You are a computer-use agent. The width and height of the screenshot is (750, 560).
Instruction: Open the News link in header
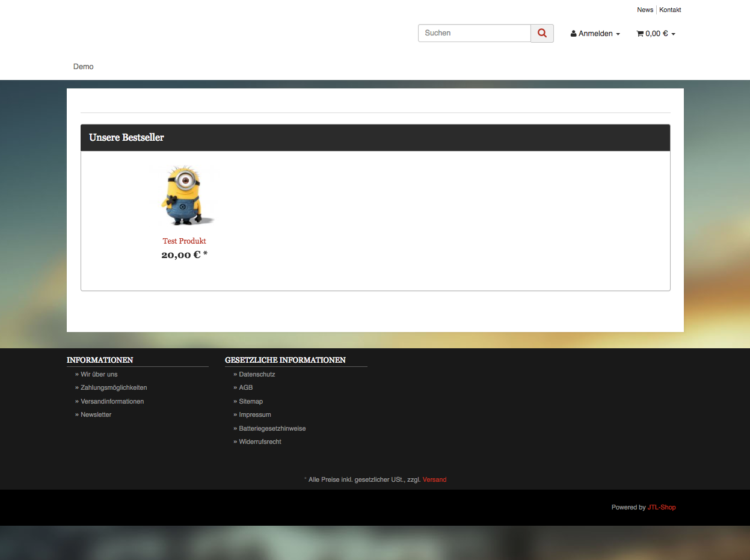645,10
